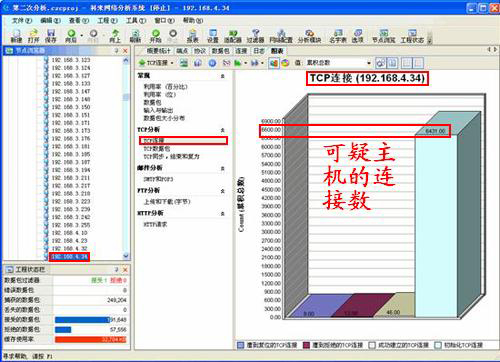This screenshot has height=362, width=500.
Task: Click the 选项 (Options) toolbar icon
Action: (358, 36)
